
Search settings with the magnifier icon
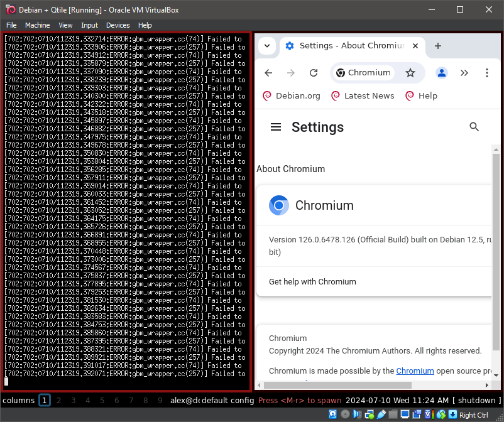(x=474, y=127)
